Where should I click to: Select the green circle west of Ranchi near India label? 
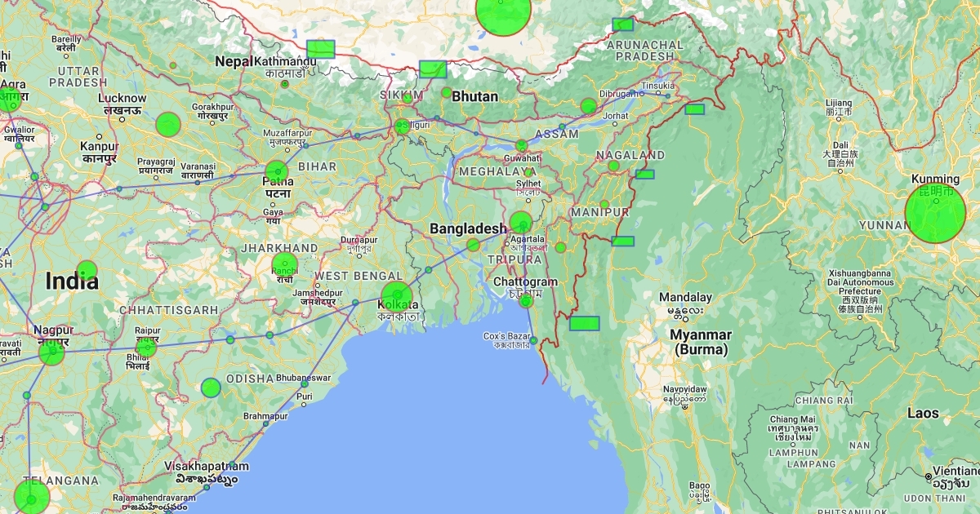coord(87,270)
